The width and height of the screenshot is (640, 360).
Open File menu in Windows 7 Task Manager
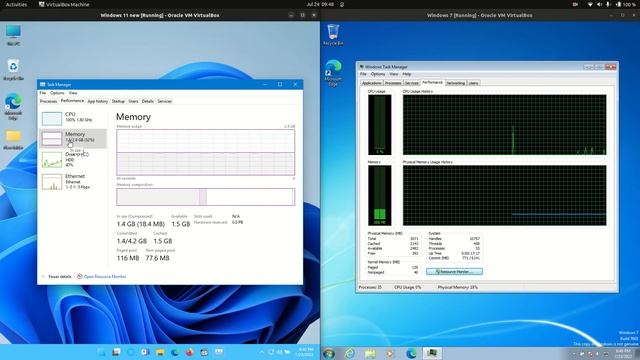363,74
